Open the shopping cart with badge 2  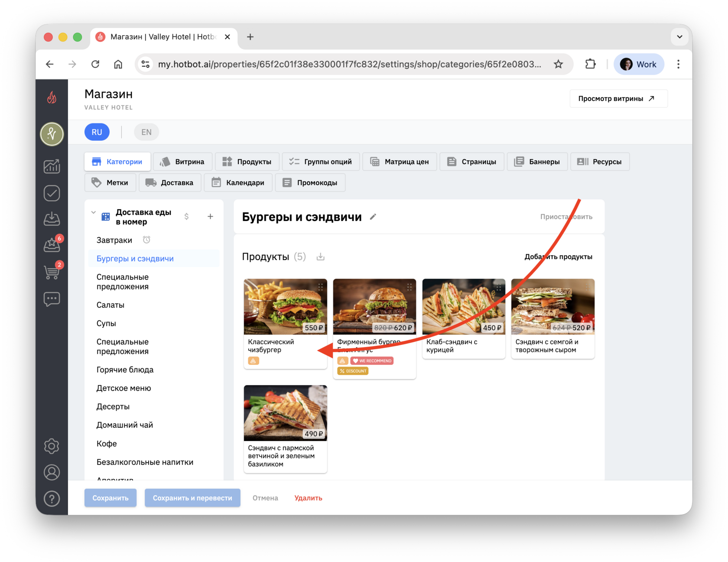point(52,272)
